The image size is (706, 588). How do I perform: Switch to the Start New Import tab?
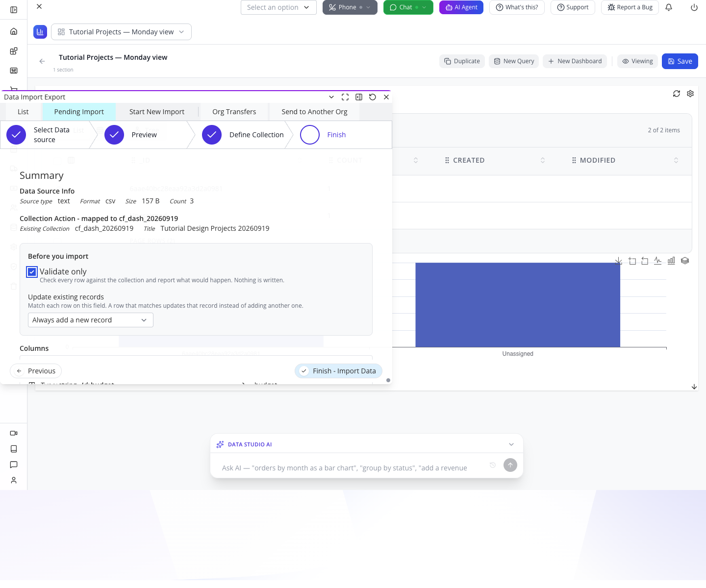pyautogui.click(x=157, y=112)
